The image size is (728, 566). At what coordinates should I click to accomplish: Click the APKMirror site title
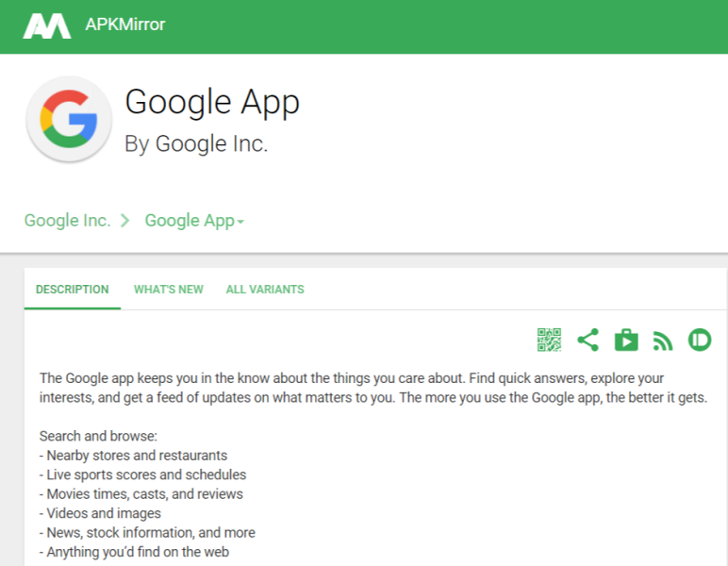[124, 25]
